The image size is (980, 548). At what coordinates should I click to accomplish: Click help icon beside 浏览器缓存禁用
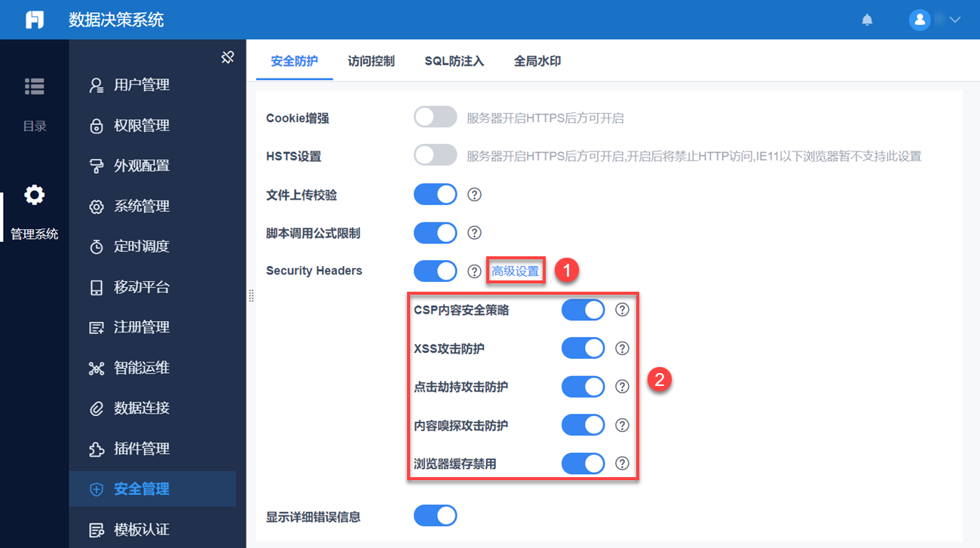[x=622, y=464]
